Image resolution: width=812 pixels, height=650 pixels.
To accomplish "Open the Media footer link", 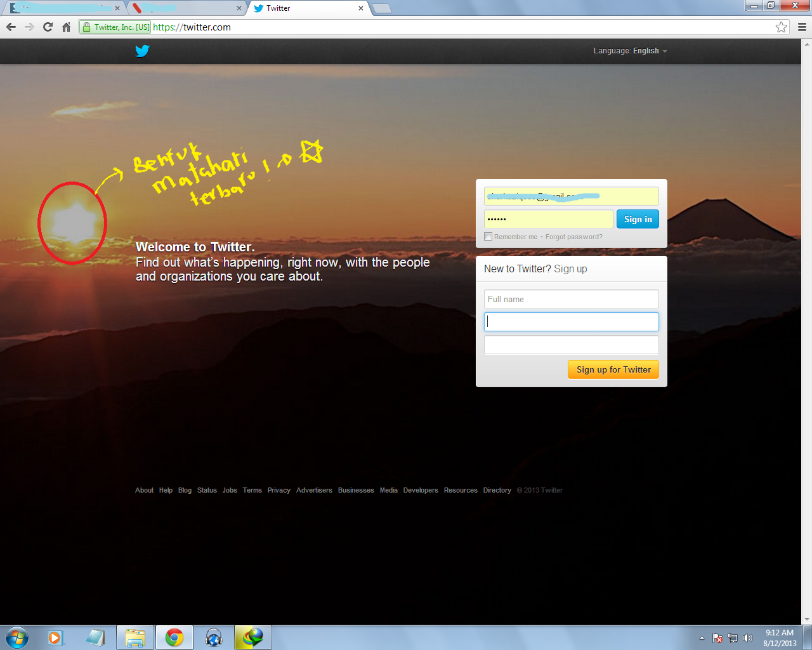I will click(x=388, y=490).
